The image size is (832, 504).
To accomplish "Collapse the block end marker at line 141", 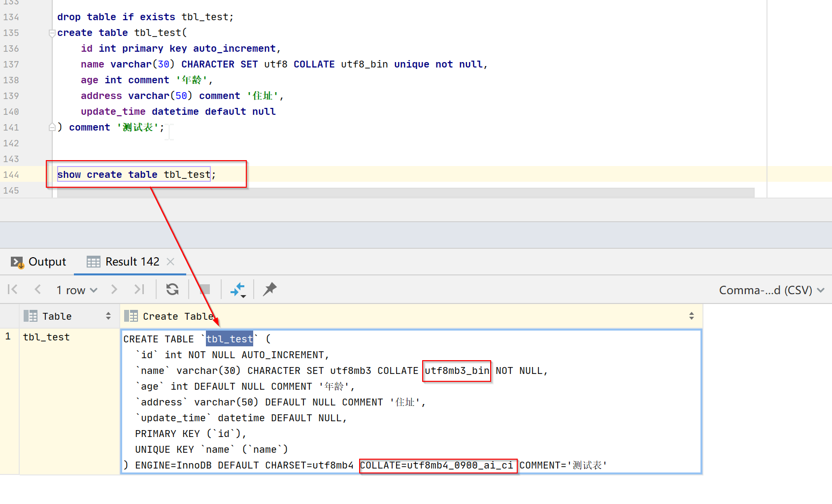I will point(52,128).
